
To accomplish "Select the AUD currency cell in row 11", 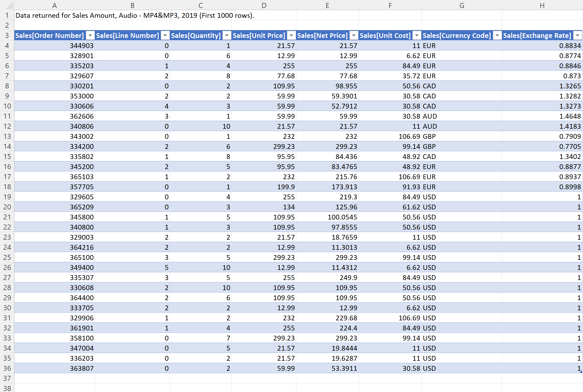I will pyautogui.click(x=462, y=116).
